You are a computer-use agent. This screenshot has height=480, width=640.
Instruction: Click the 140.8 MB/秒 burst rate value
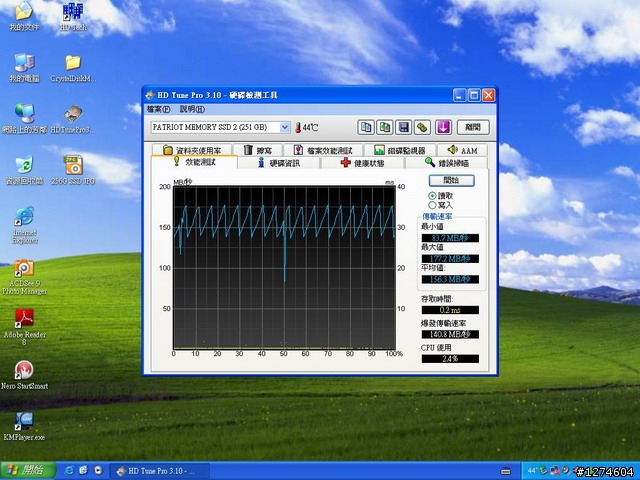(450, 334)
